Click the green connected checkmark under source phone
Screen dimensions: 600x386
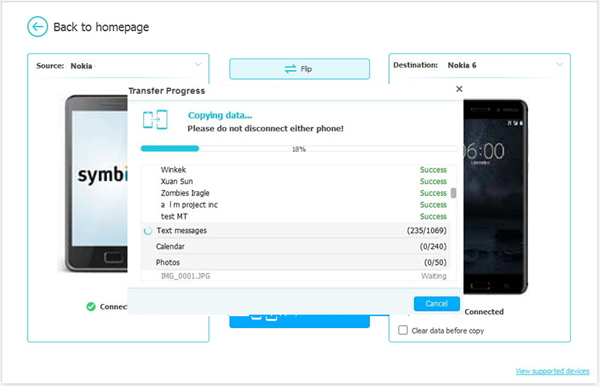(91, 306)
